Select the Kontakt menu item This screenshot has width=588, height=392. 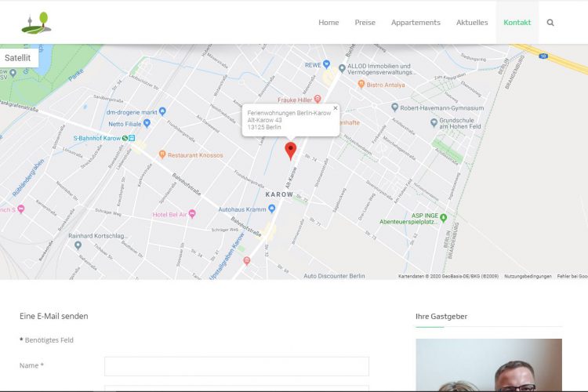pos(517,23)
